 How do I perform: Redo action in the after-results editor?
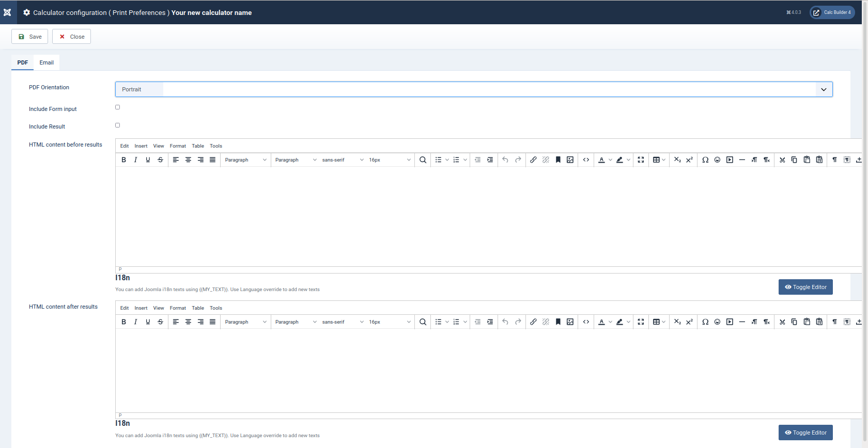518,322
